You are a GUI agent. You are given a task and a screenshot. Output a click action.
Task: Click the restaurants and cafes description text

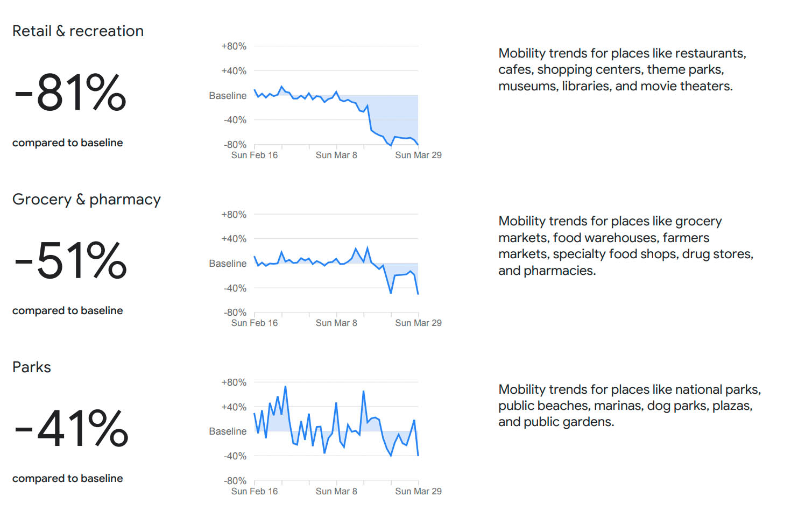[622, 70]
